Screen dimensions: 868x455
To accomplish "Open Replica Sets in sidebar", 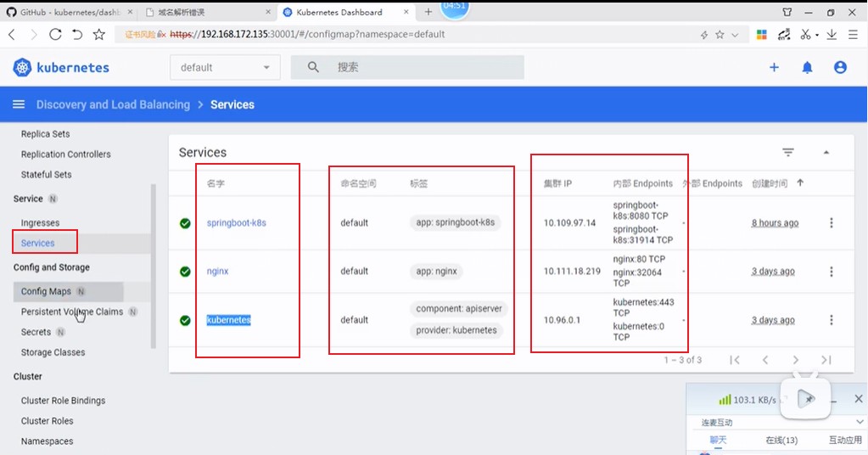I will click(45, 134).
